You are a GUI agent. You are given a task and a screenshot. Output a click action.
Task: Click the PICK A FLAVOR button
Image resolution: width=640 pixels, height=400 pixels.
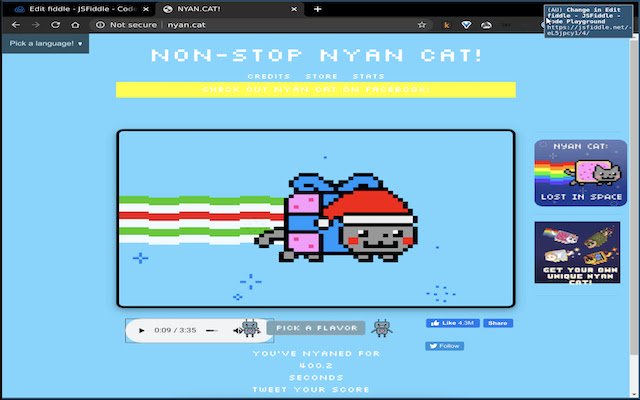point(316,328)
